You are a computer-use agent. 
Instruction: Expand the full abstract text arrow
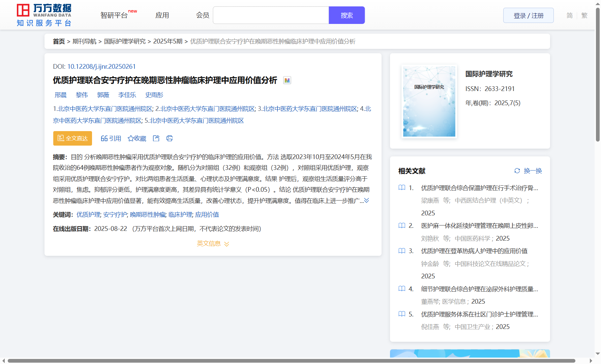tap(366, 201)
